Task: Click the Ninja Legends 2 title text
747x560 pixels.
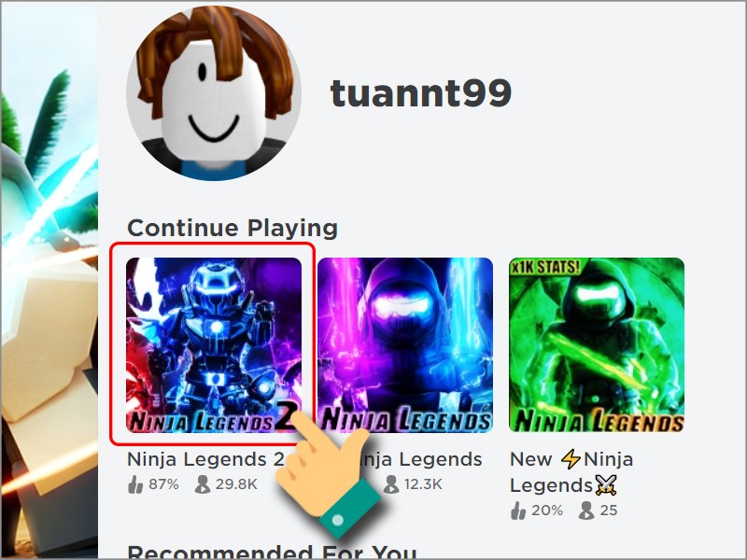Action: click(205, 459)
